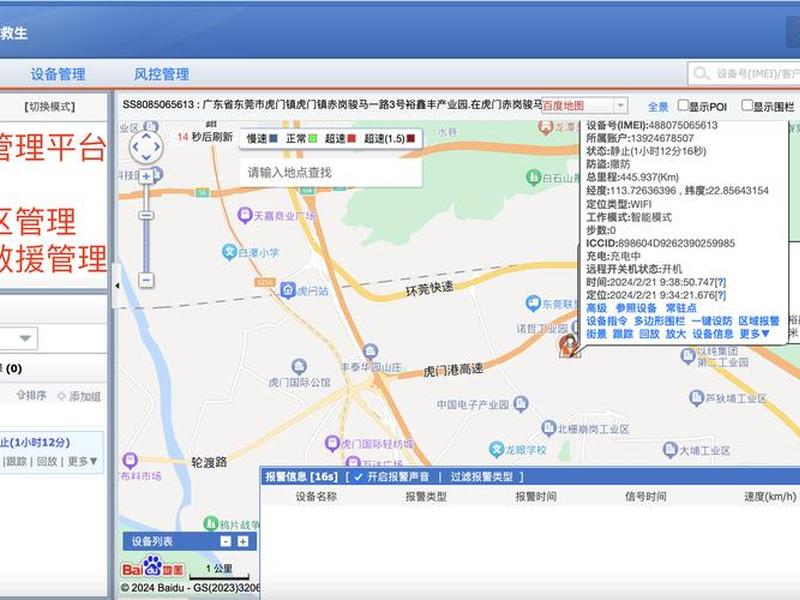Viewport: 800px width, 600px height.
Task: Expand 设备列表 with the plus button
Action: click(243, 541)
